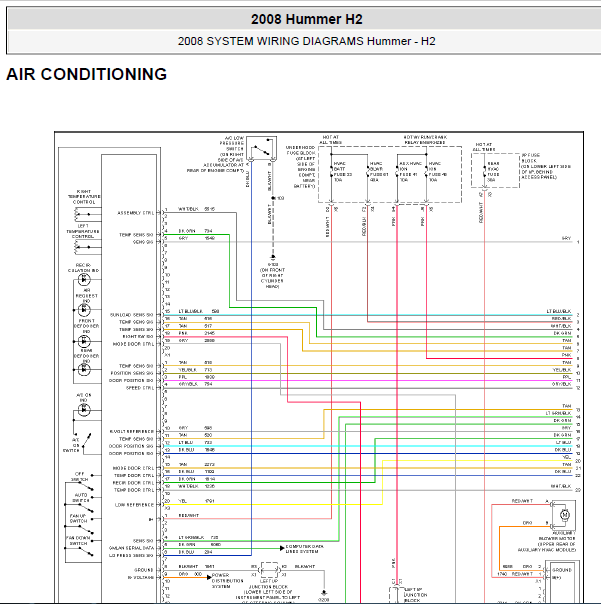Click the 'POSITION SENS SIG' pin label
The width and height of the screenshot is (601, 604).
pos(132,373)
